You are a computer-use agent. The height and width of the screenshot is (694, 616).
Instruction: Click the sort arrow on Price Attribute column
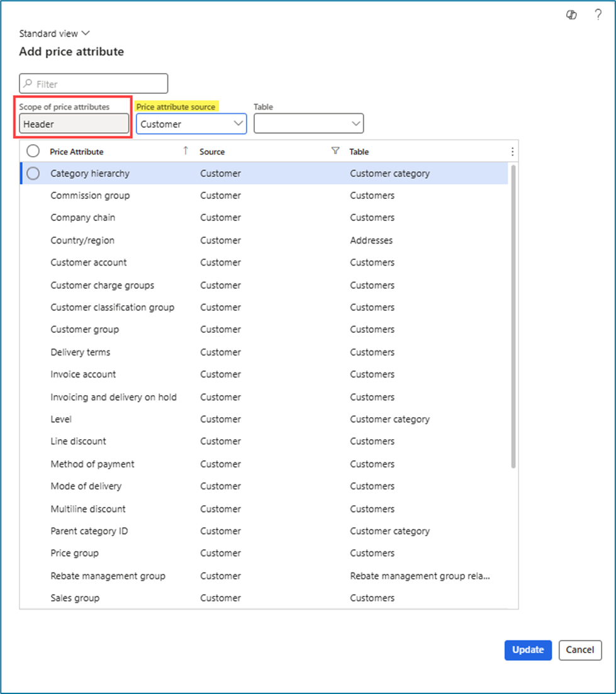[185, 151]
